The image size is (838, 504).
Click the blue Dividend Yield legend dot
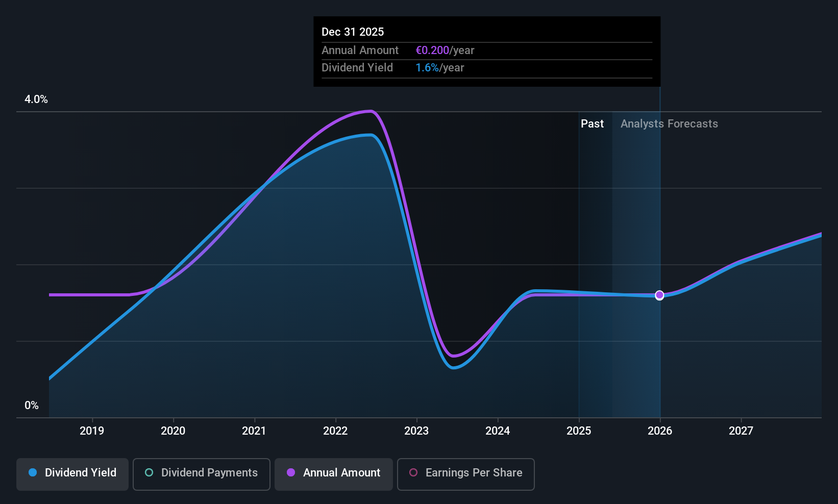click(33, 473)
